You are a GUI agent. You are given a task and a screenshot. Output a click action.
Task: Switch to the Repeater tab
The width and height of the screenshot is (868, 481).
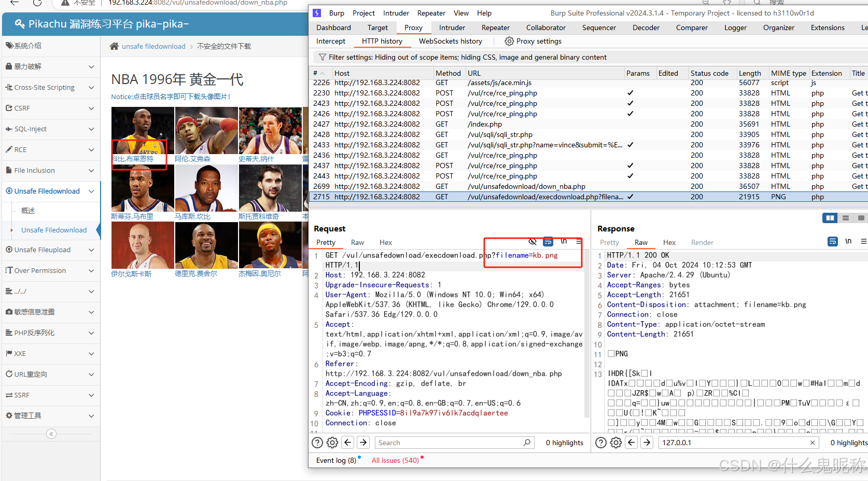(495, 28)
